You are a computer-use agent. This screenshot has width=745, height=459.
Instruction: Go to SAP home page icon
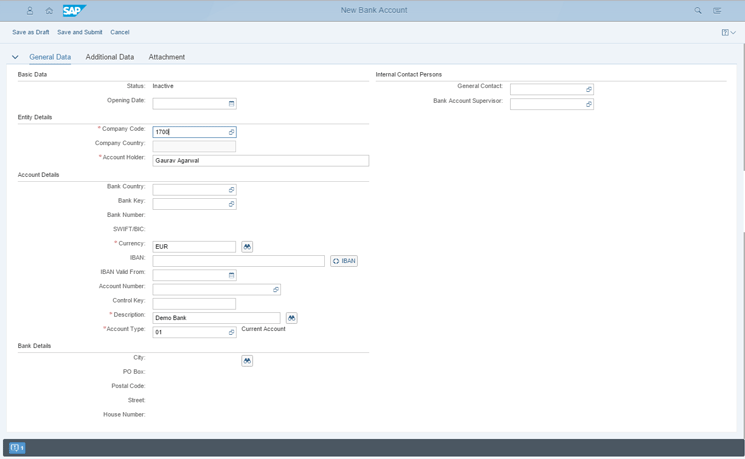49,11
